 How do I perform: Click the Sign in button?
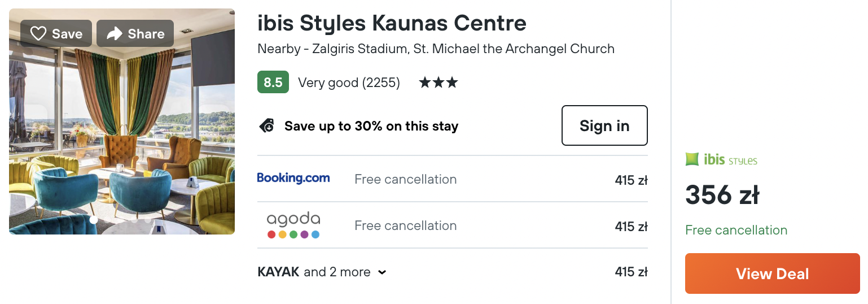(x=604, y=125)
